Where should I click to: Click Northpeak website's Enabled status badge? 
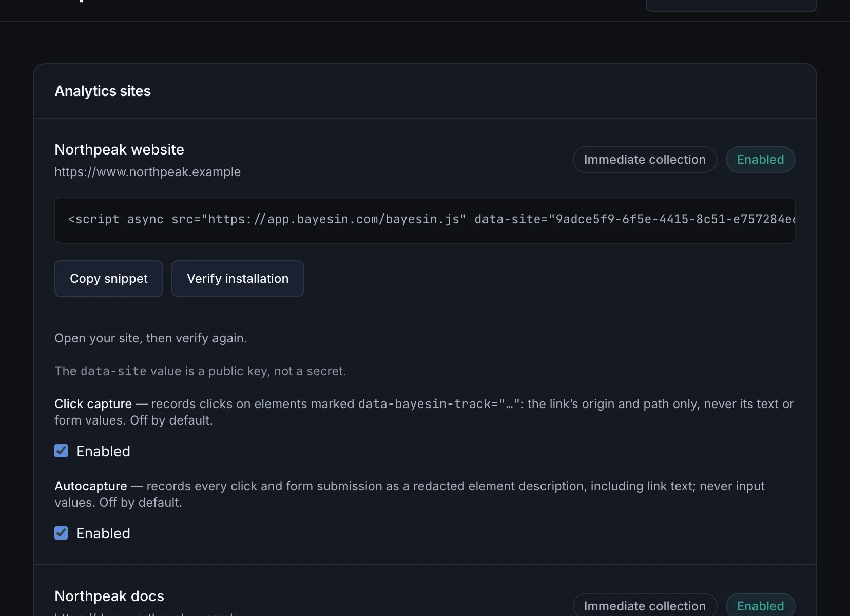coord(760,160)
